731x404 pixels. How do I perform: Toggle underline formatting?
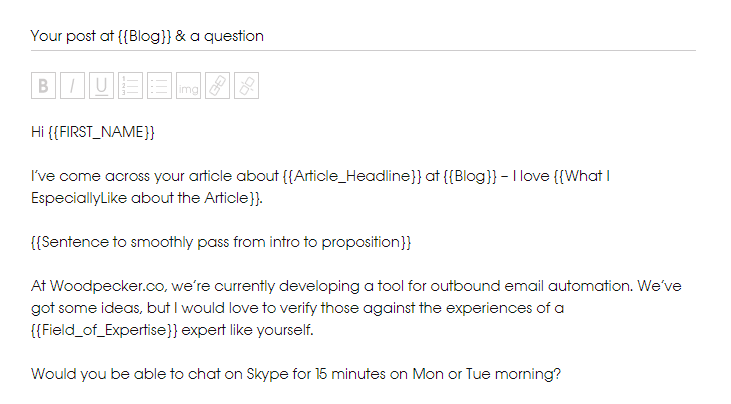click(x=101, y=87)
